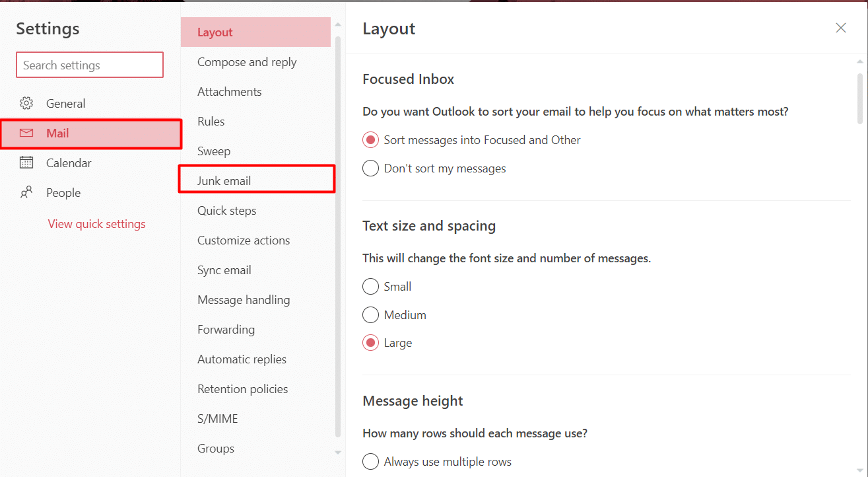Select Always use multiple rows
This screenshot has height=477, width=868.
coord(371,461)
